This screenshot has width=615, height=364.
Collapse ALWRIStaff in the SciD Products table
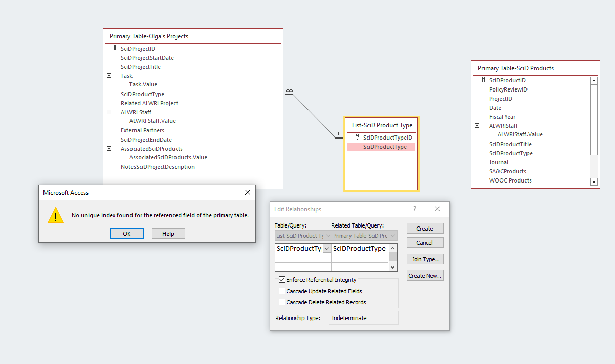pyautogui.click(x=477, y=126)
